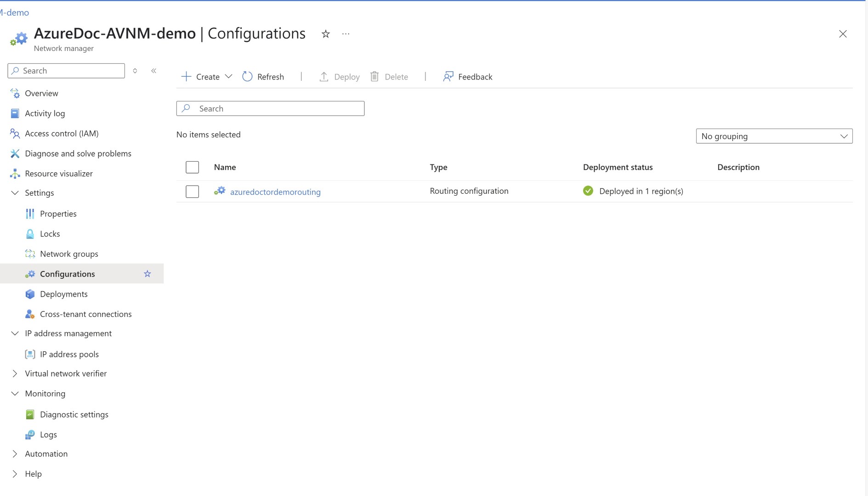Screen dimensions: 868x496
Task: Click the Overview gear icon in sidebar
Action: tap(15, 93)
